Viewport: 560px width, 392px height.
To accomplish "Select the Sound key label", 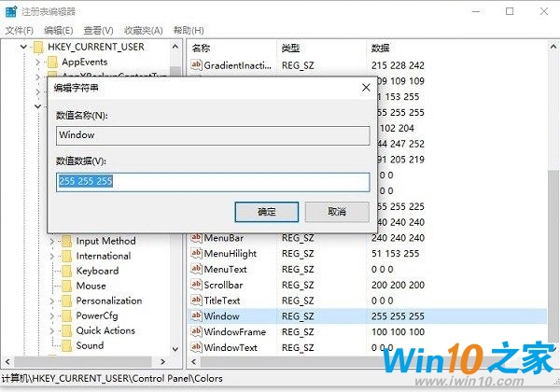I will click(90, 346).
